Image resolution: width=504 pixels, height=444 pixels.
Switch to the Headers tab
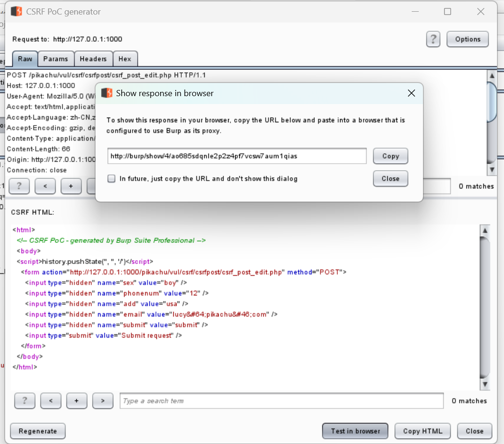coord(93,59)
